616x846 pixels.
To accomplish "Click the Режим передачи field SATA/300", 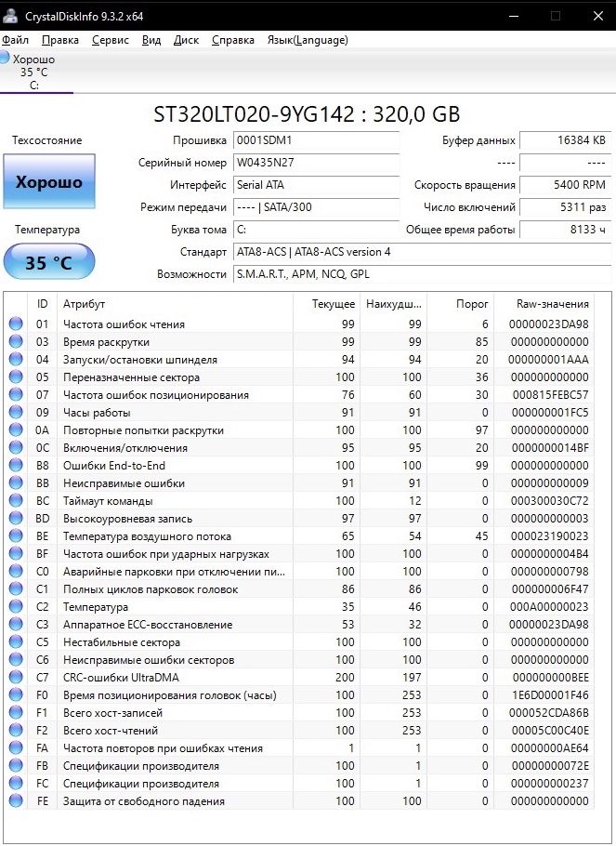I will (x=316, y=207).
